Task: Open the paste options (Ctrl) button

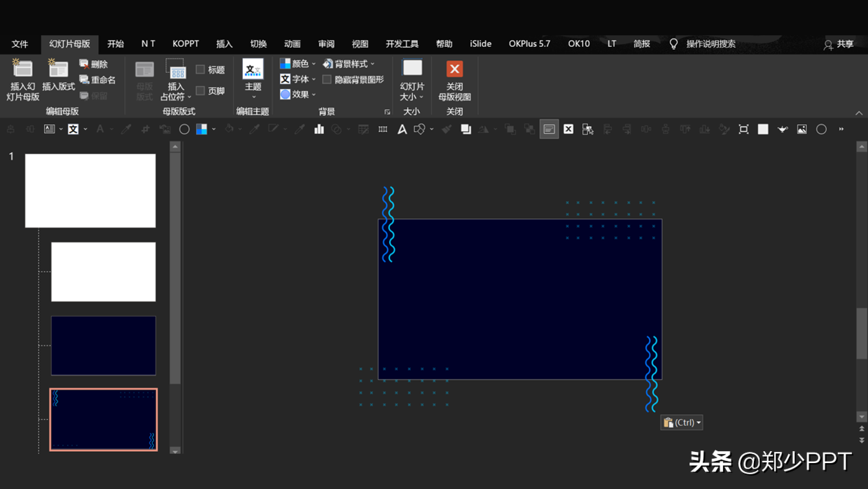Action: click(x=681, y=422)
